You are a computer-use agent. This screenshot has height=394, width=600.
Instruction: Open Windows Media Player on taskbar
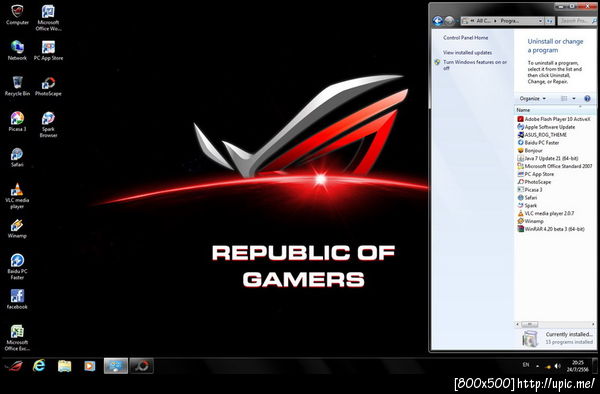[90, 366]
